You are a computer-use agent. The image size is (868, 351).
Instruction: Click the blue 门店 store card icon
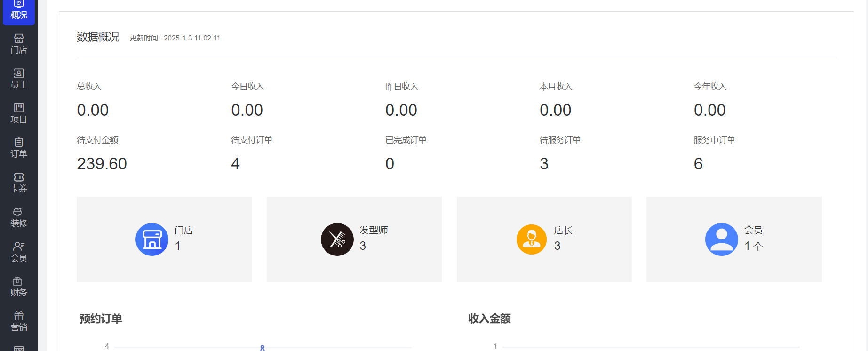click(x=152, y=239)
